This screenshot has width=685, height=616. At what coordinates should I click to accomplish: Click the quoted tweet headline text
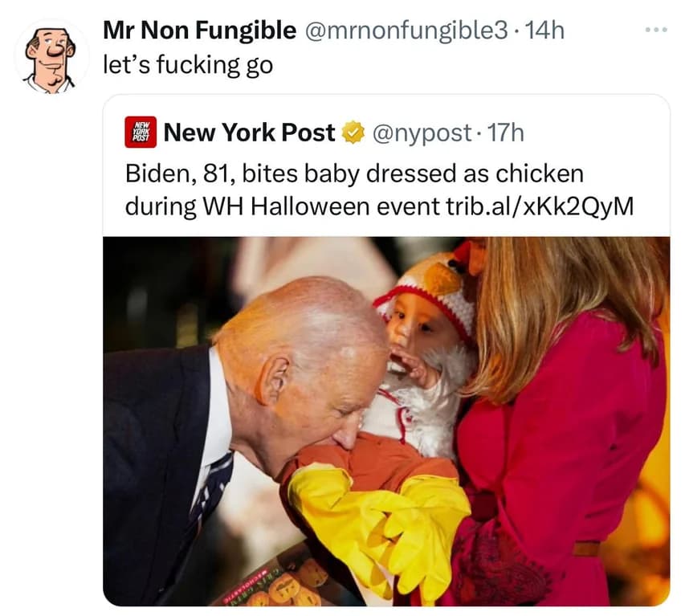point(379,190)
